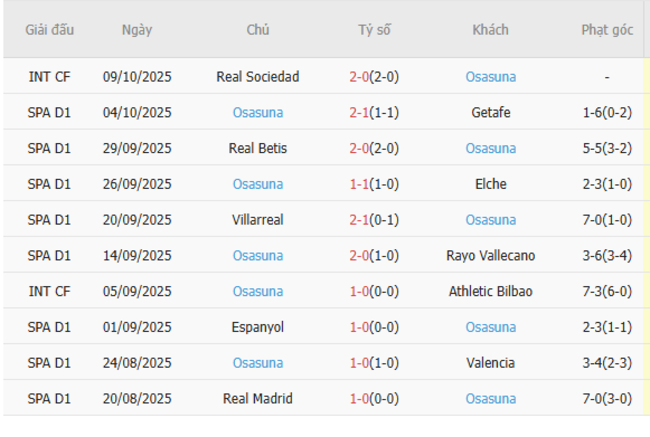The height and width of the screenshot is (437, 650).
Task: Open the Villarreal team link
Action: pos(257,220)
